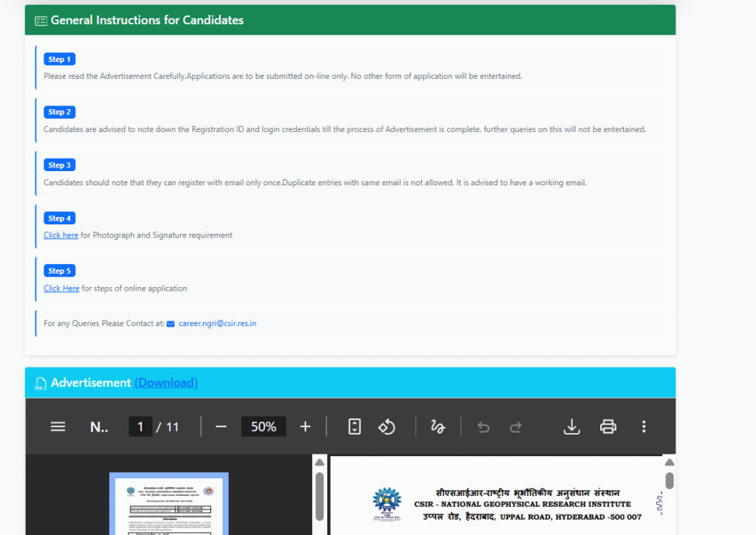The width and height of the screenshot is (756, 535).
Task: Select the page 1 thumbnail in sidebar
Action: pos(169,504)
